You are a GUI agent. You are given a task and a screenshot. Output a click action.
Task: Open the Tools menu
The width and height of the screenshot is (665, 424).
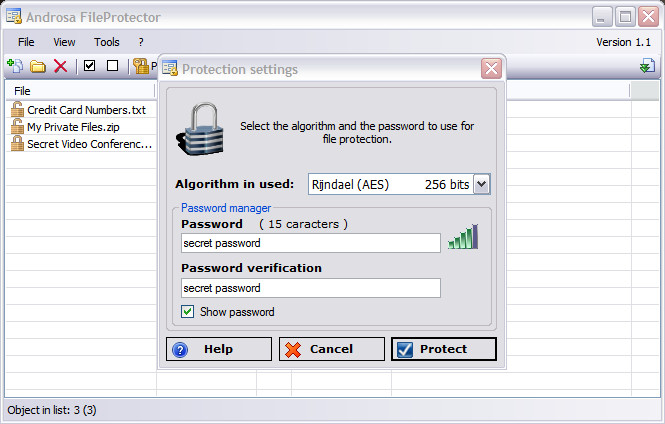(106, 42)
